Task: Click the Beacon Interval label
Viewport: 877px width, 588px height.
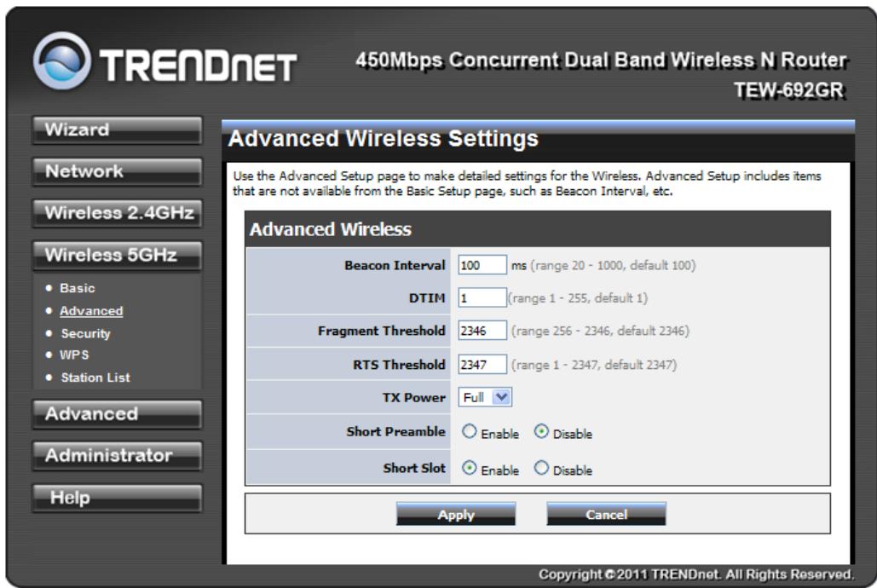Action: [395, 265]
